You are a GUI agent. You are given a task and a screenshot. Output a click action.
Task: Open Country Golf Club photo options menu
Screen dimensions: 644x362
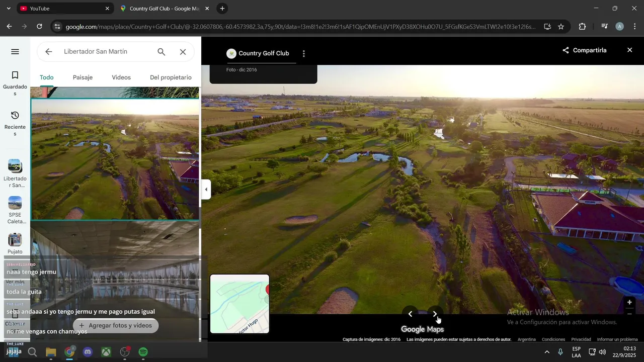point(303,53)
